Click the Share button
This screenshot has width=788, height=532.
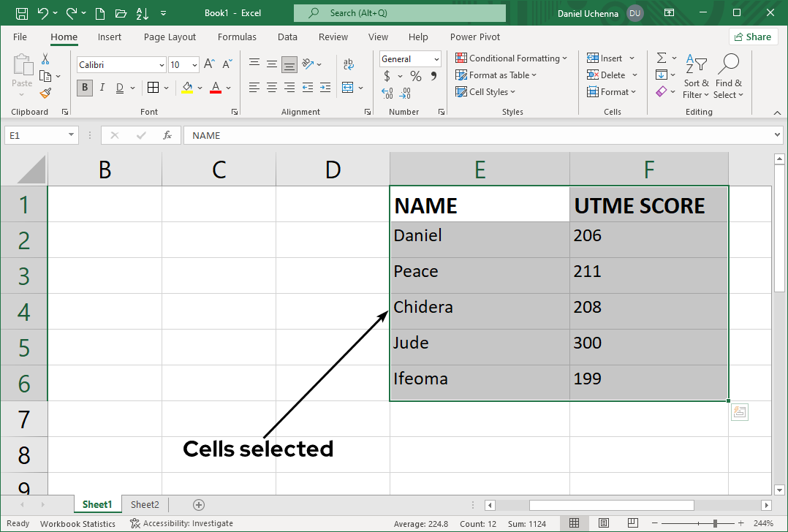(x=752, y=37)
